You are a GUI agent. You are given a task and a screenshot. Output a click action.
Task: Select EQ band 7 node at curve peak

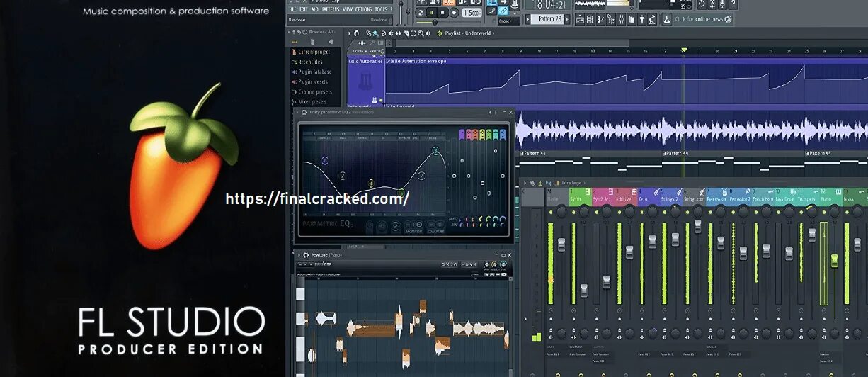[x=435, y=151]
